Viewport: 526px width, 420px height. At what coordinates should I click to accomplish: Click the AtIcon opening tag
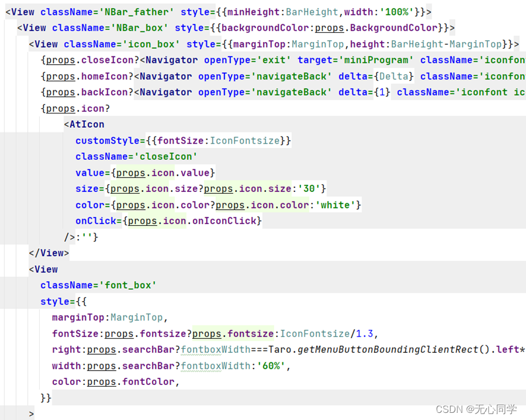point(84,125)
